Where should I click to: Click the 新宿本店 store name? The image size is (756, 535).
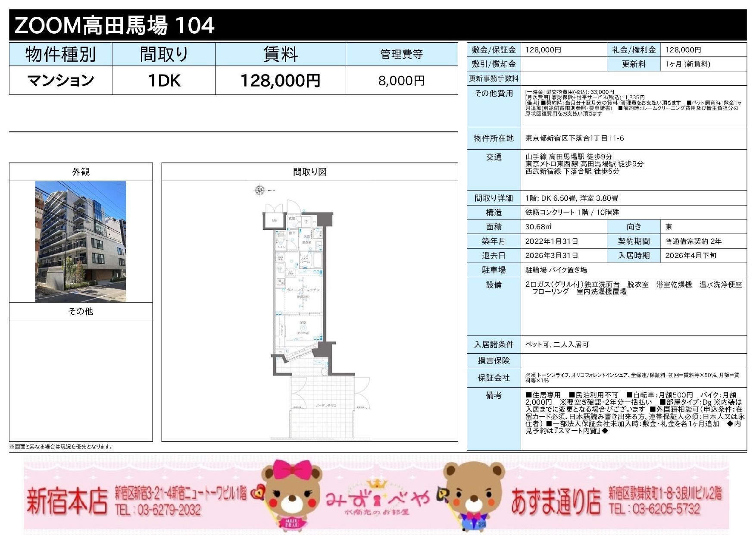pyautogui.click(x=67, y=501)
